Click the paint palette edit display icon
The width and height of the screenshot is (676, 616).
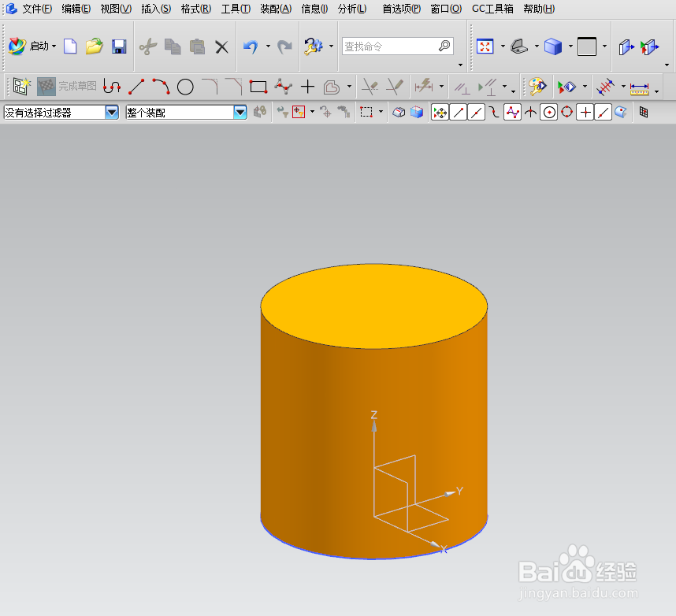coord(537,87)
